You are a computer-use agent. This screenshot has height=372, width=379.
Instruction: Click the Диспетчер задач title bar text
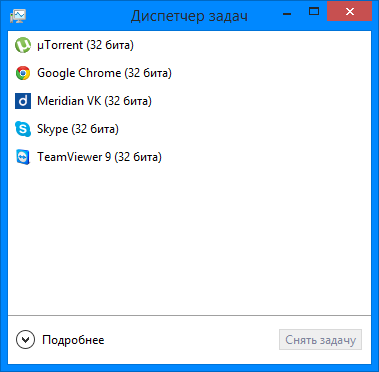tap(189, 16)
